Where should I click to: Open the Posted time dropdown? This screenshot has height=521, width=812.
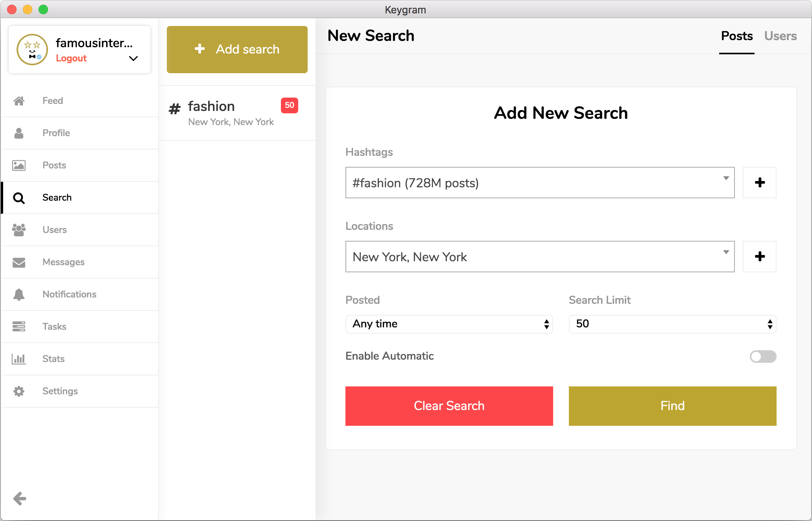(x=449, y=324)
